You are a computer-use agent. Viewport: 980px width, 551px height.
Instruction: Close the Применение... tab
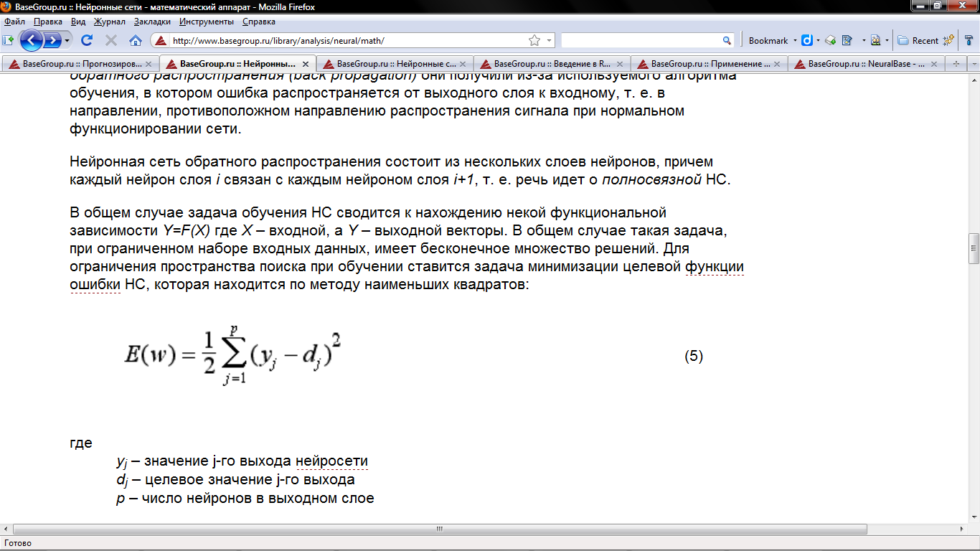coord(777,64)
